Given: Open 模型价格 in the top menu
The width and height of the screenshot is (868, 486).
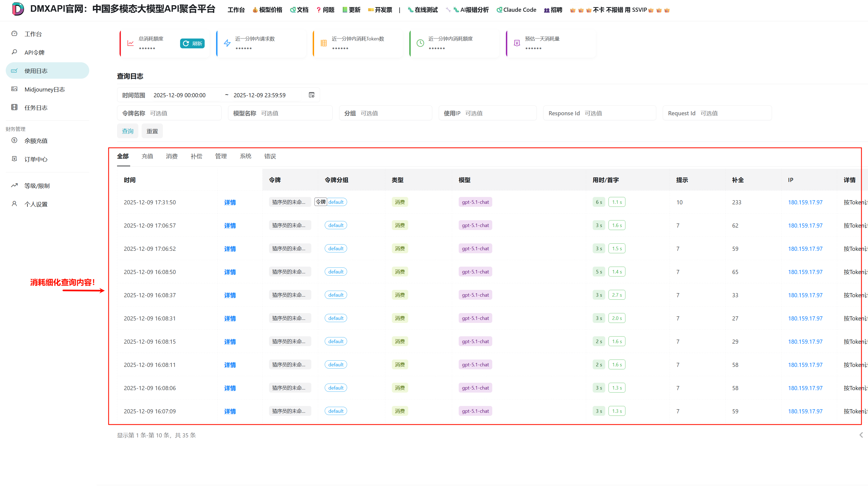Looking at the screenshot, I should [x=267, y=10].
